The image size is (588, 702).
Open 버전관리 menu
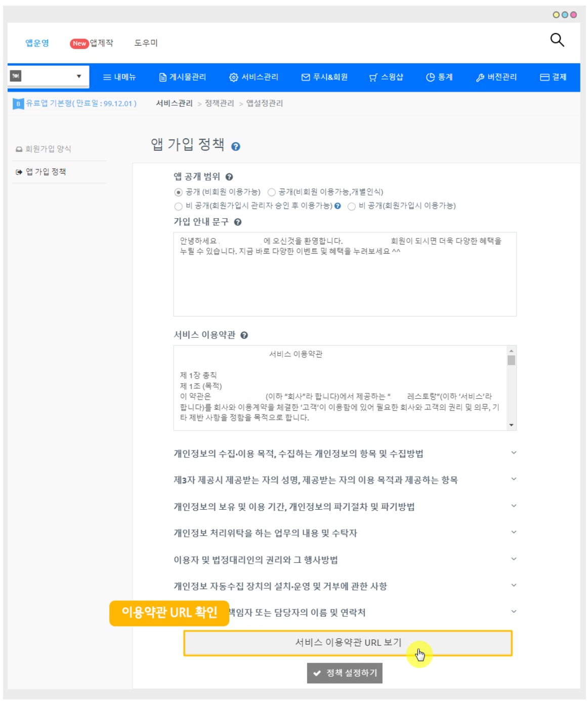click(496, 77)
